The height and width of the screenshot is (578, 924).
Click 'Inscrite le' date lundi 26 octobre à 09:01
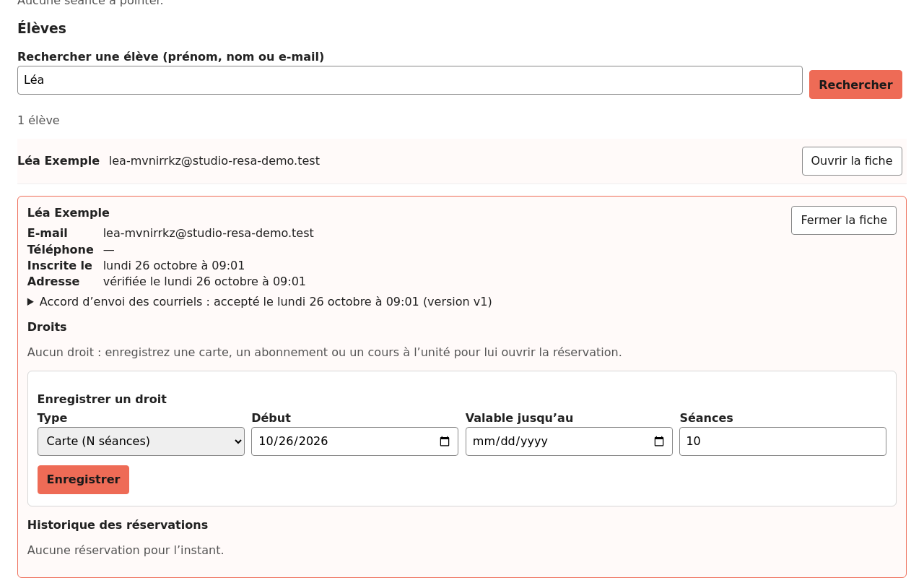pyautogui.click(x=174, y=266)
